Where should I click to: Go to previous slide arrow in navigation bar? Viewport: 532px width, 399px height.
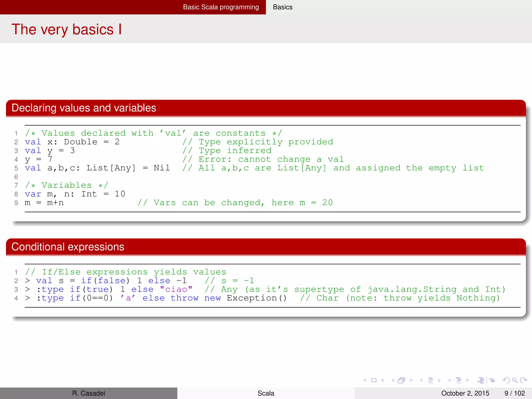(x=365, y=380)
